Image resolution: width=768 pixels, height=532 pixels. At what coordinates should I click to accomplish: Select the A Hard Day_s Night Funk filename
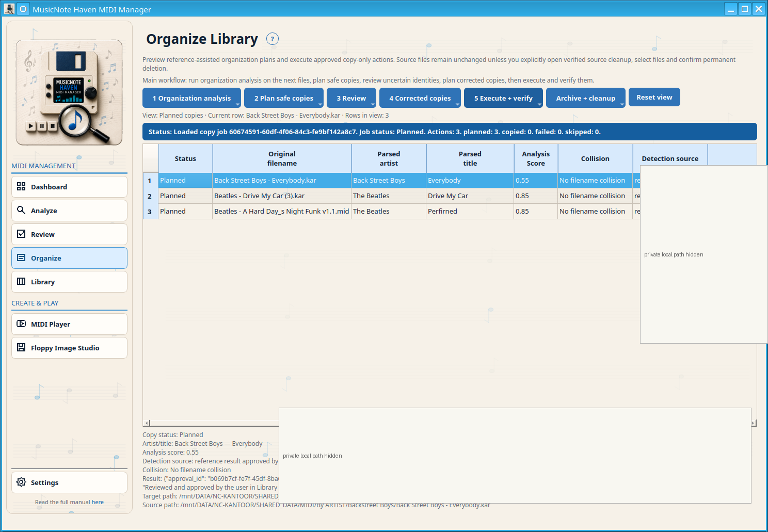click(282, 212)
